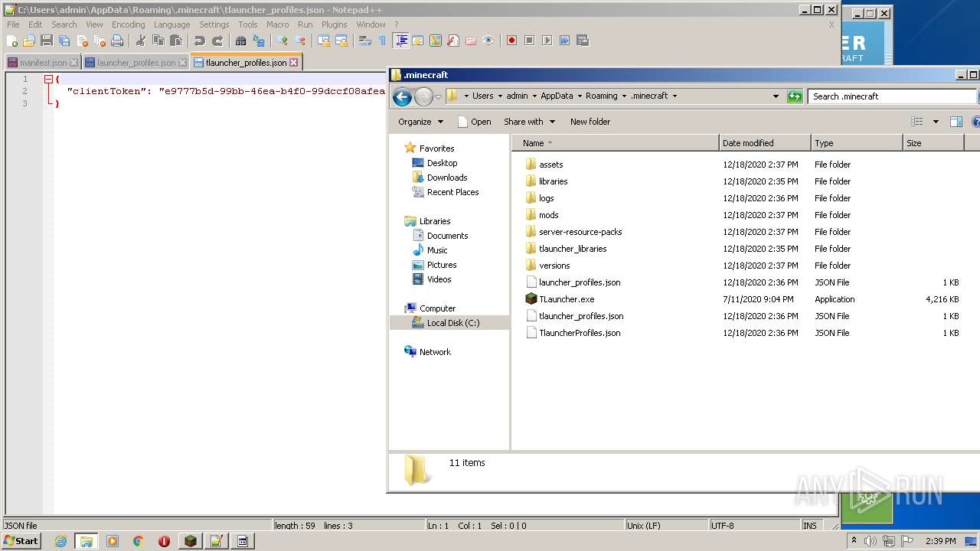
Task: Click the New folder button
Action: tap(590, 122)
